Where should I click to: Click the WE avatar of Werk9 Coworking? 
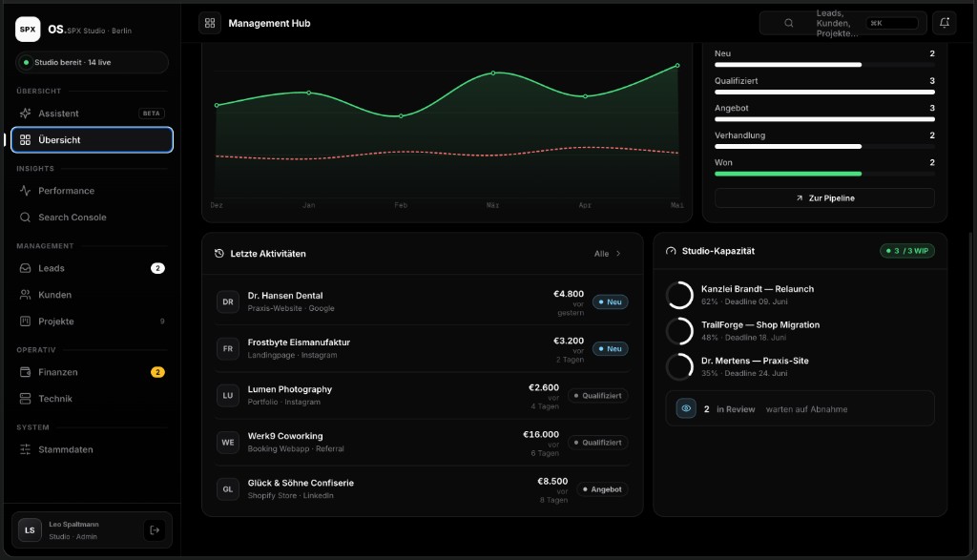point(228,443)
